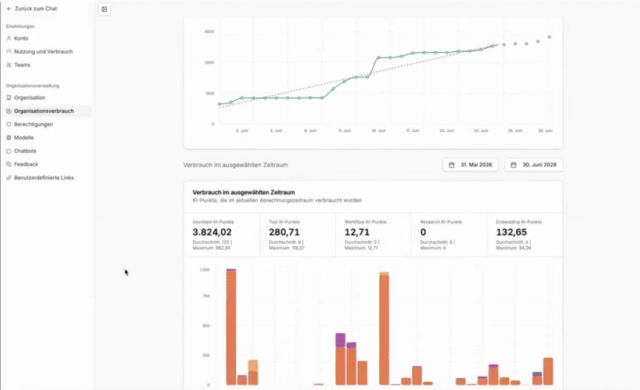Viewport: 640px width, 390px height.
Task: Click the 14. Juni label on line chart axis
Action: pos(378,131)
